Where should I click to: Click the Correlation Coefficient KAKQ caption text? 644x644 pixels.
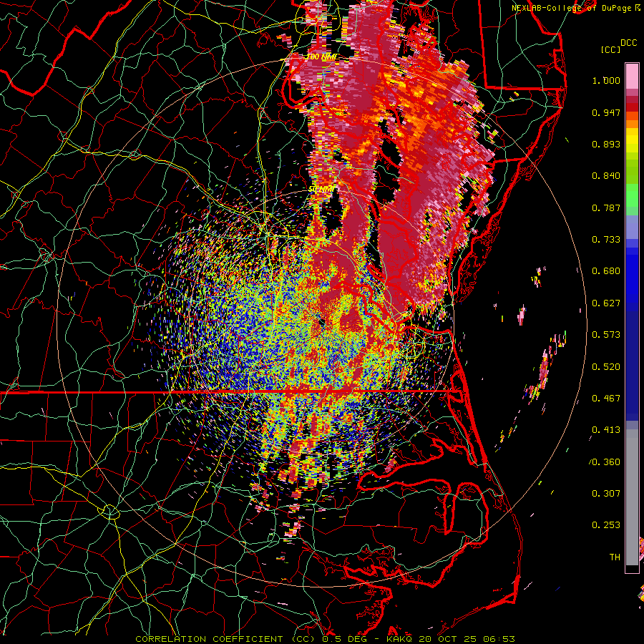pyautogui.click(x=325, y=639)
